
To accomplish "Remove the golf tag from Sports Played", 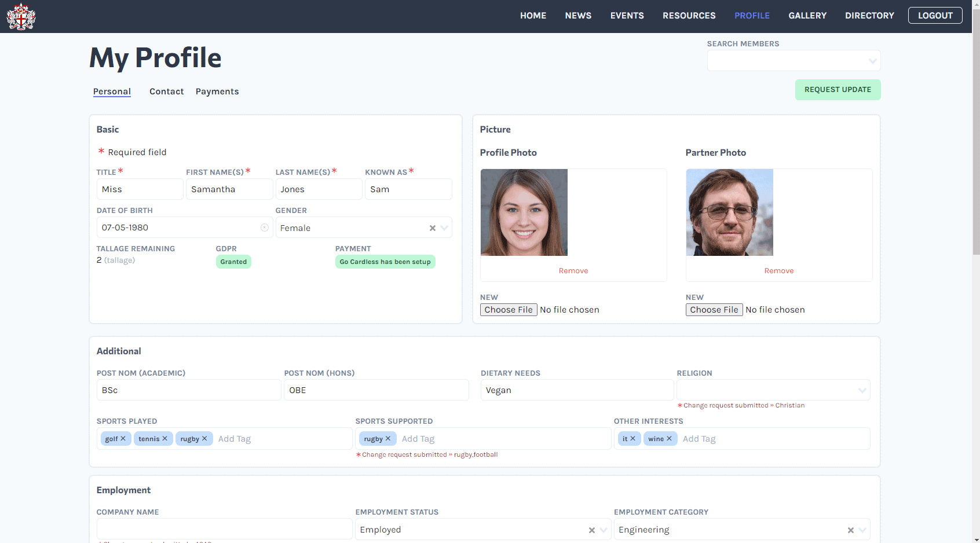I will (123, 439).
